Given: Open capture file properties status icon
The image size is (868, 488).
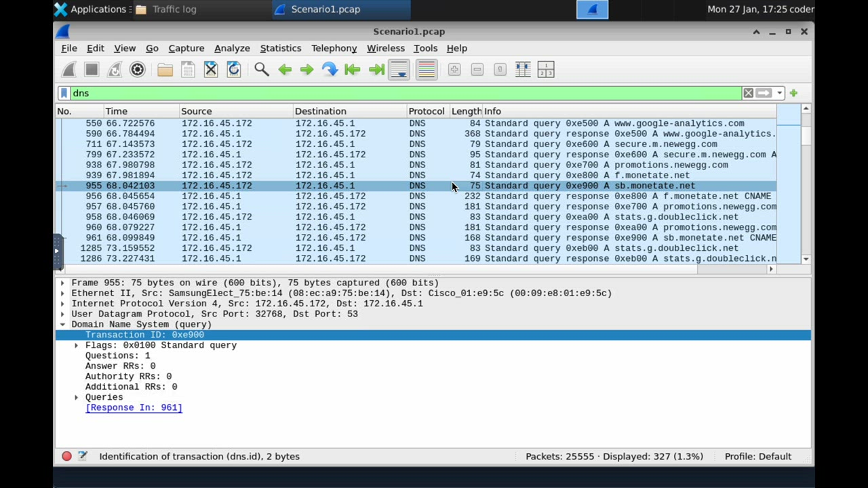Looking at the screenshot, I should coord(83,456).
